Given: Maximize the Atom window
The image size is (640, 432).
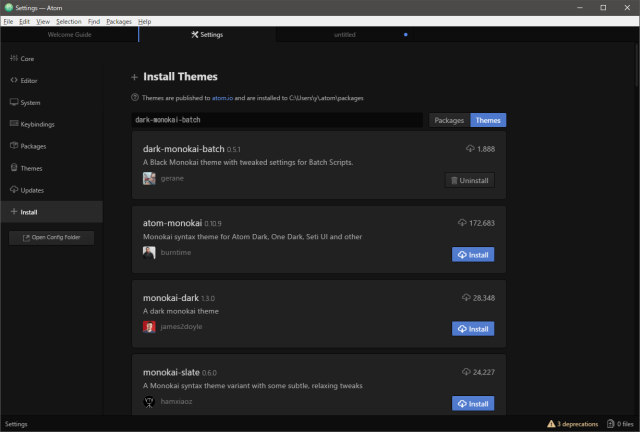Looking at the screenshot, I should click(x=603, y=7).
